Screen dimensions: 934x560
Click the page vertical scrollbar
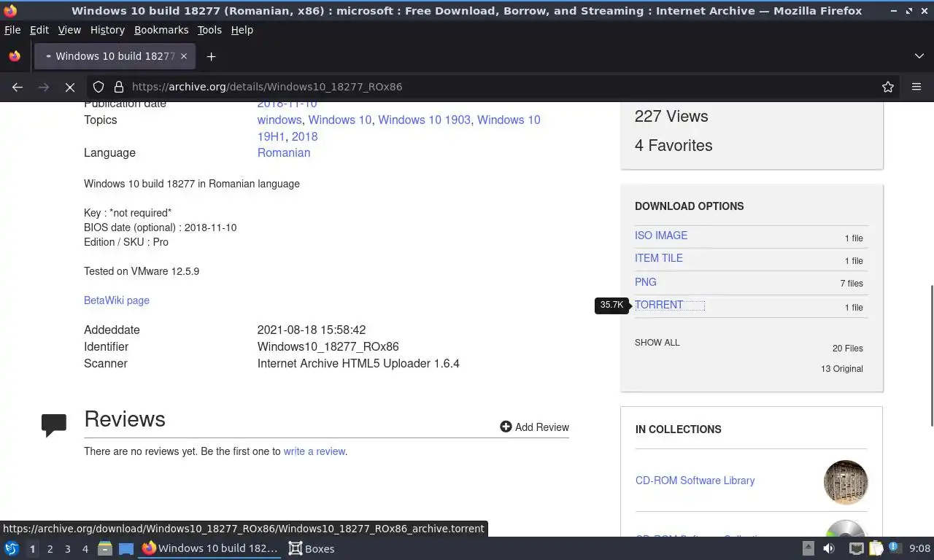pyautogui.click(x=930, y=355)
